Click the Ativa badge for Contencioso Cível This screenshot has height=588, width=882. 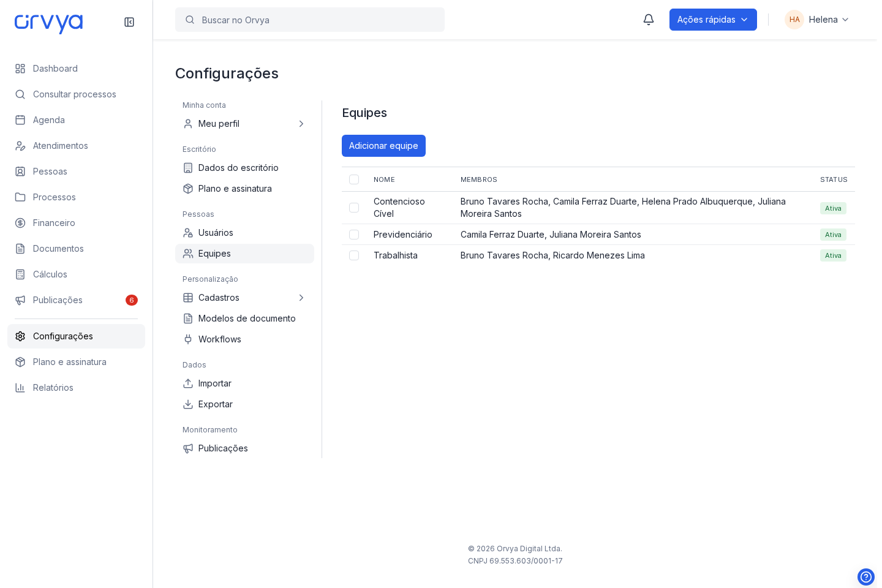point(833,208)
